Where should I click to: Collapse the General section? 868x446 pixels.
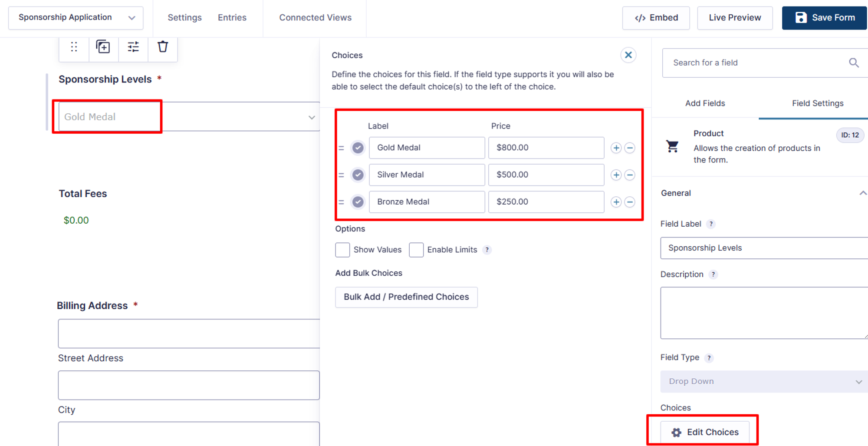click(x=863, y=193)
